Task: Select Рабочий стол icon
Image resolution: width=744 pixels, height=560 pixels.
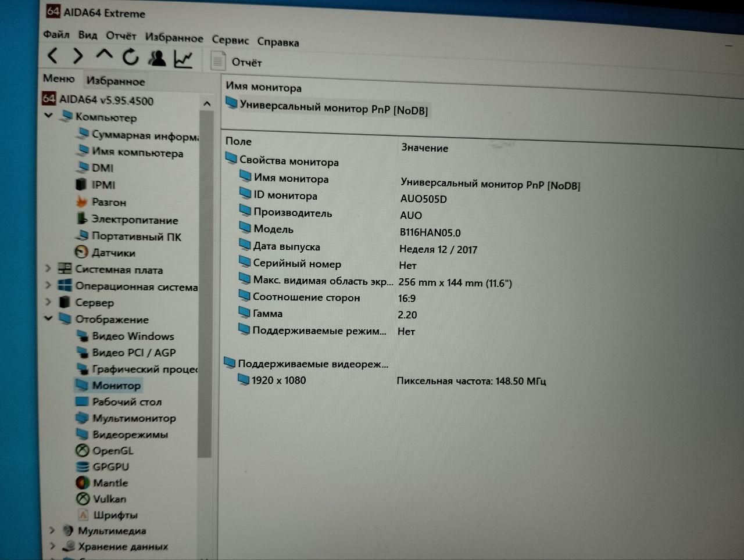Action: pos(82,401)
